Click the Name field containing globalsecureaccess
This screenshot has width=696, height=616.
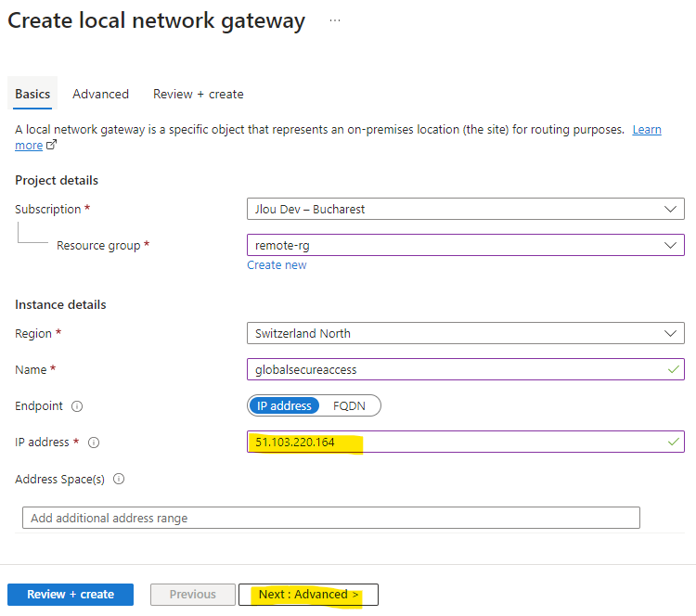[x=466, y=369]
